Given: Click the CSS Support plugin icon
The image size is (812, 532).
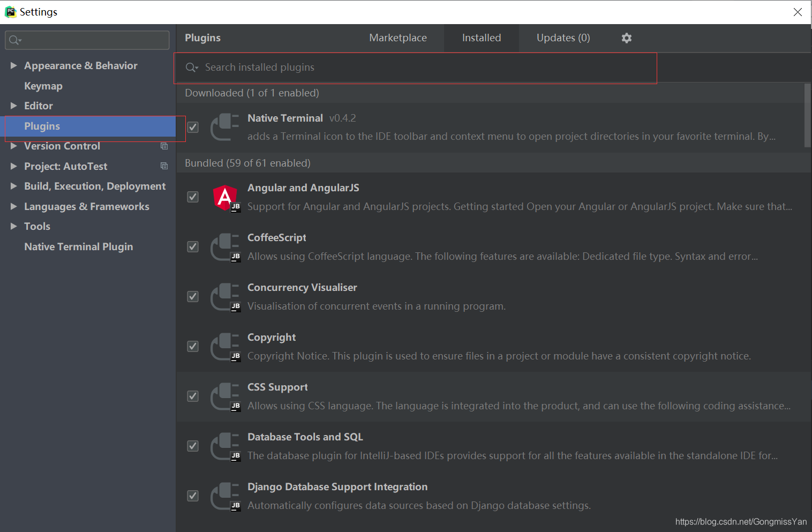Looking at the screenshot, I should click(225, 396).
